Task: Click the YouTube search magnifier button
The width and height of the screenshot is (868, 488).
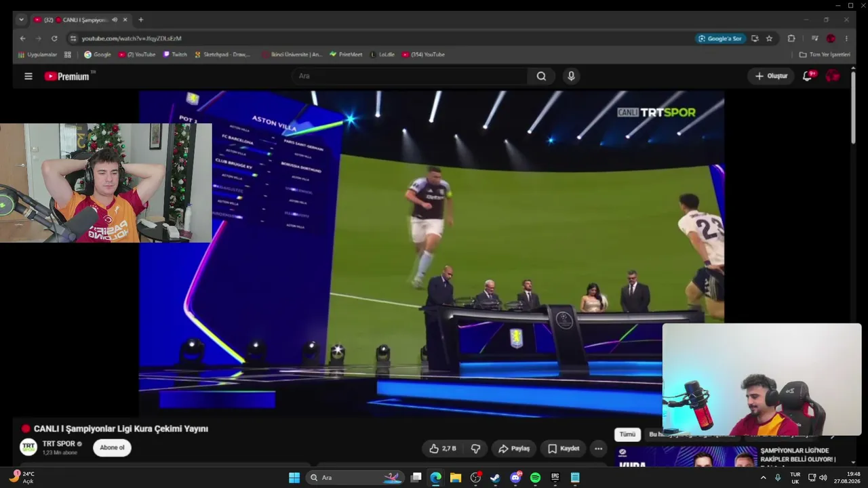Action: [x=541, y=77]
